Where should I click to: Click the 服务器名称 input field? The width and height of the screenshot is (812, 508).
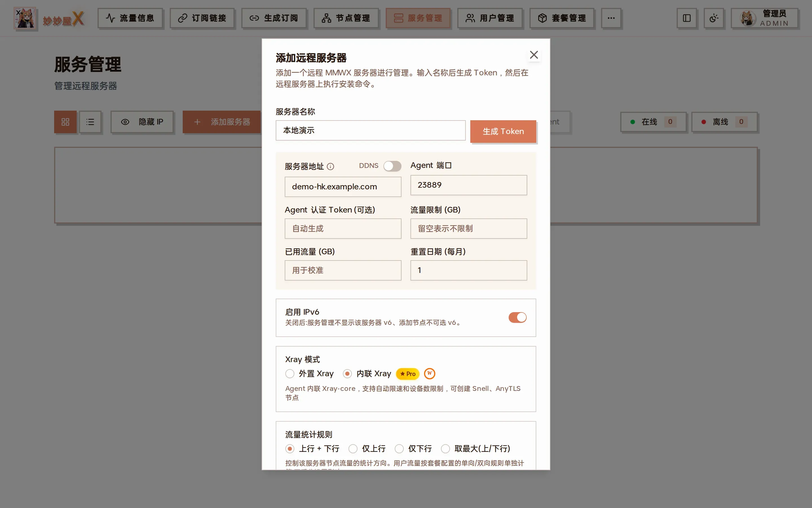point(370,130)
